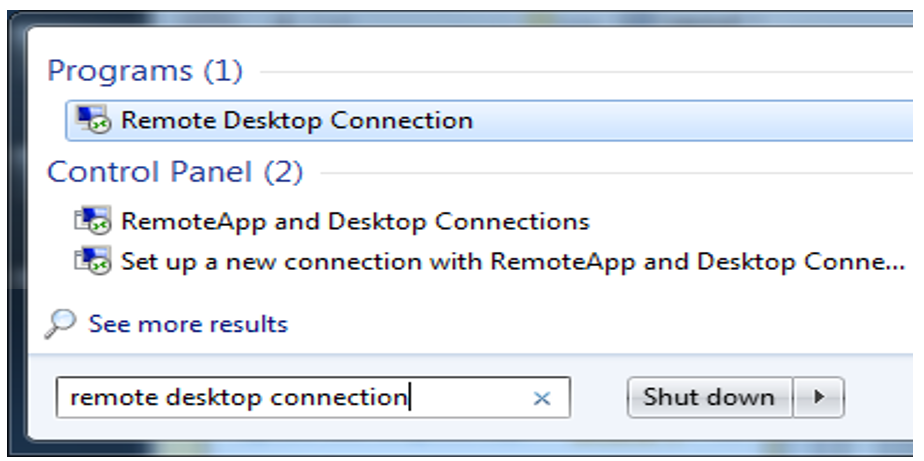Open Remote Desktop Connection program icon
This screenshot has width=924, height=461.
[x=94, y=121]
